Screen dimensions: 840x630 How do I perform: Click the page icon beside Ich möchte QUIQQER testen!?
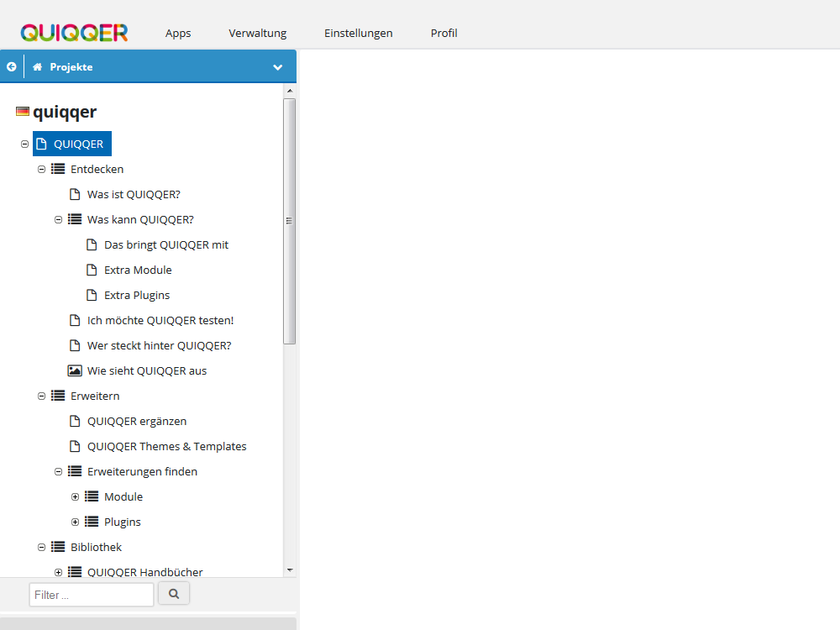[x=75, y=320]
